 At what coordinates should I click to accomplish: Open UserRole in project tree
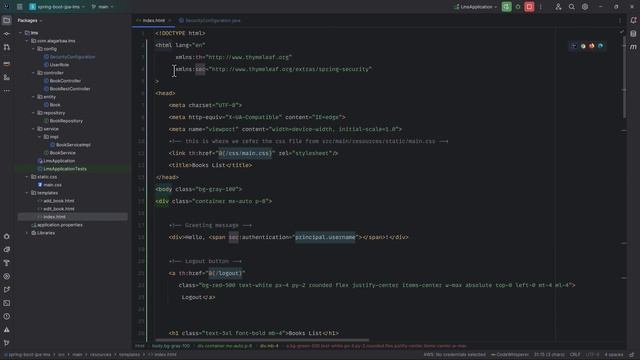tap(56, 65)
